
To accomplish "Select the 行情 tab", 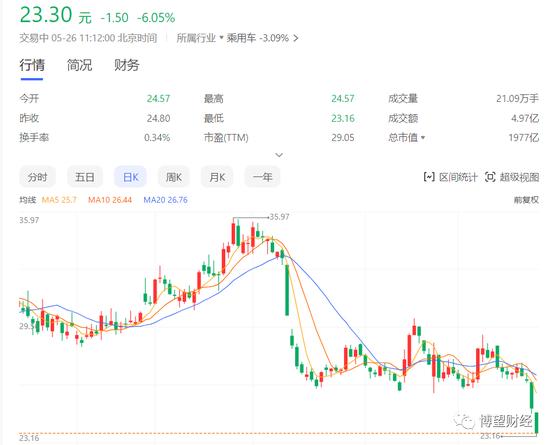I will [x=32, y=65].
